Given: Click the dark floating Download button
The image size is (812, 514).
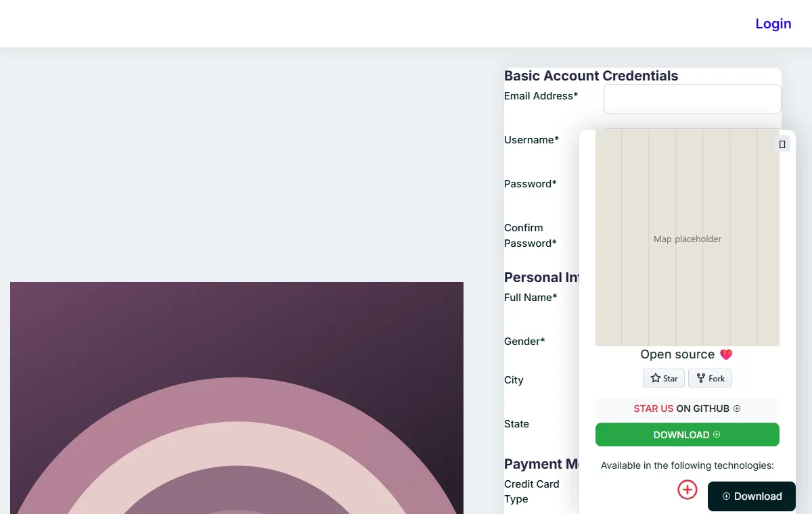Looking at the screenshot, I should click(752, 496).
